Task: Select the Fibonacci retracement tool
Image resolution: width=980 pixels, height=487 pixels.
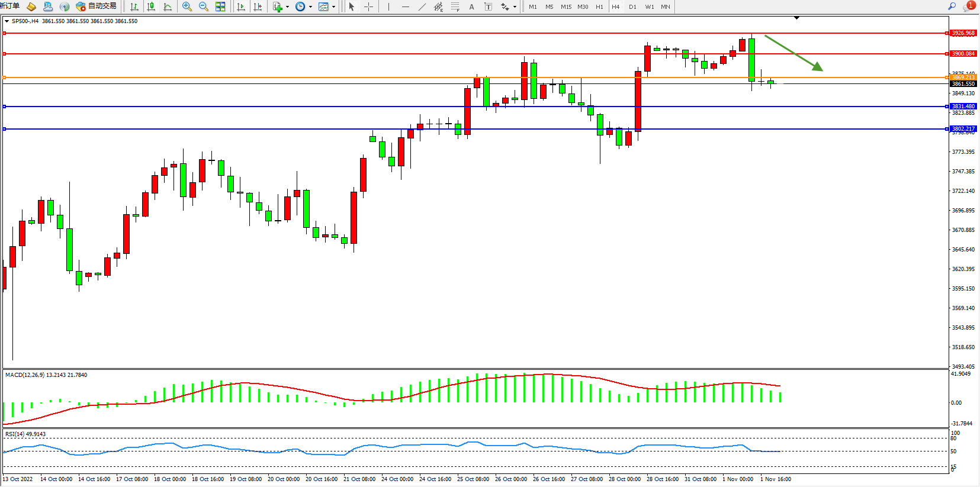Action: (x=455, y=7)
